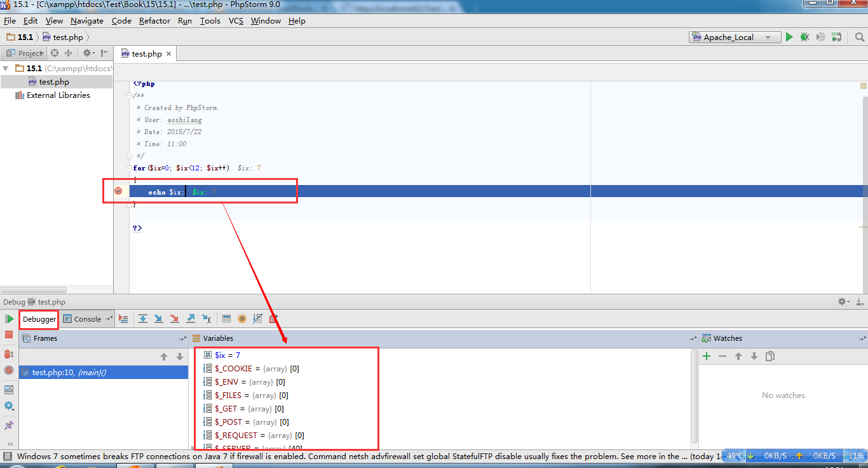
Task: Switch to the test.php editor tab
Action: click(147, 54)
